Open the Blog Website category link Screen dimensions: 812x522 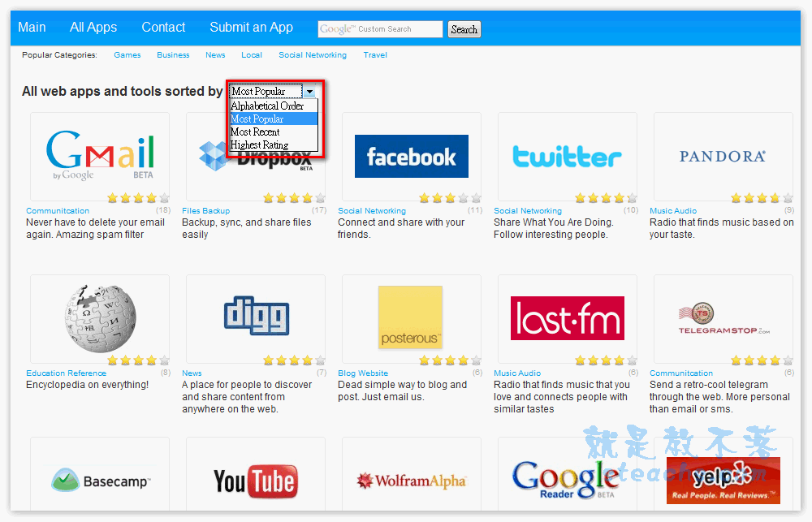click(363, 373)
